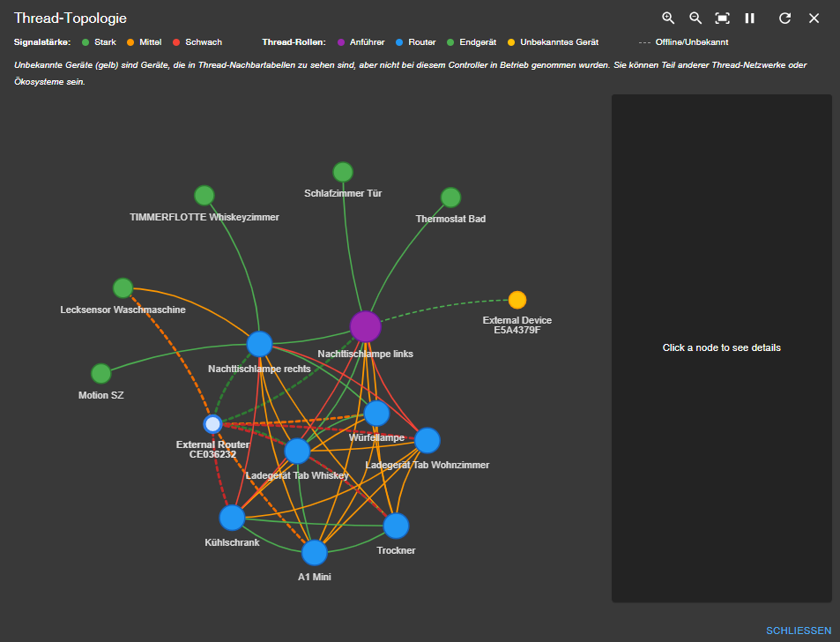The image size is (840, 642).
Task: Select the purple Nachttischlampe links leader node
Action: (366, 326)
